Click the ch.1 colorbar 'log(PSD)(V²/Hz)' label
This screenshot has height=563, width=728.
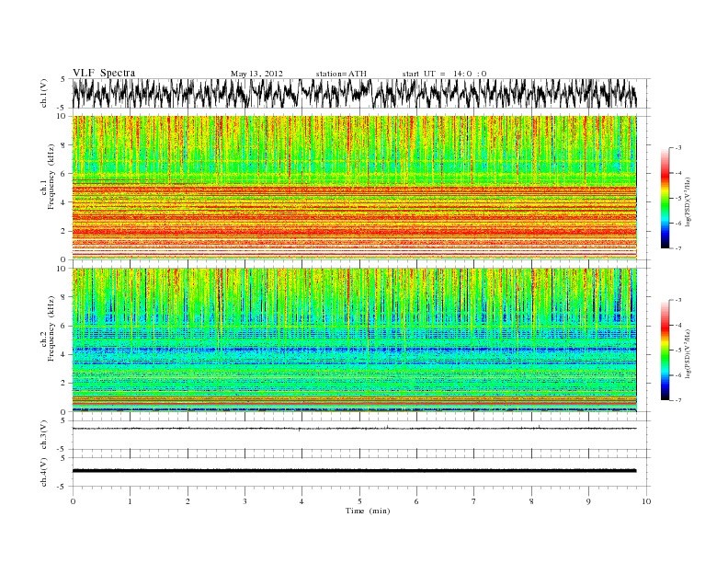pyautogui.click(x=689, y=202)
